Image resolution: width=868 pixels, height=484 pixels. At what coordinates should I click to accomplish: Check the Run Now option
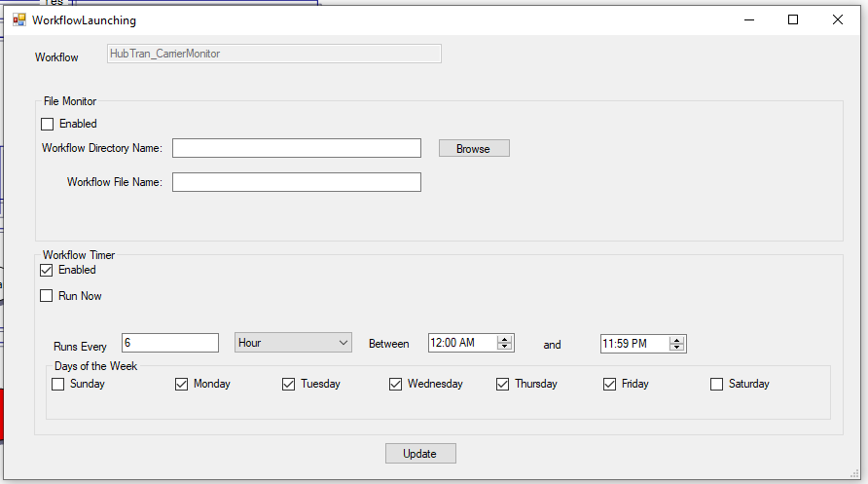pyautogui.click(x=47, y=296)
